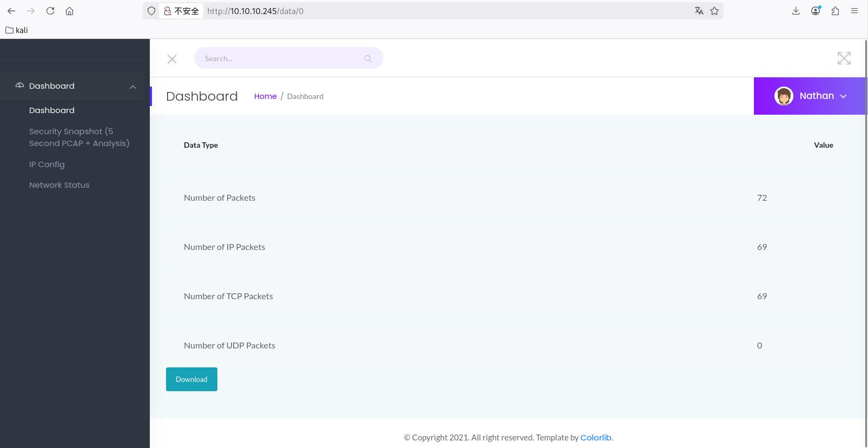Visit the Colorlib footer link
The height and width of the screenshot is (448, 868).
pyautogui.click(x=595, y=438)
